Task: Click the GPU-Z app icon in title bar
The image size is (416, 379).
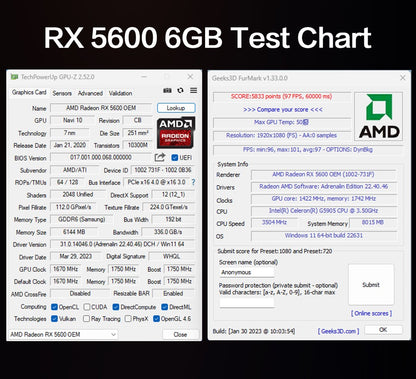Action: pos(14,77)
